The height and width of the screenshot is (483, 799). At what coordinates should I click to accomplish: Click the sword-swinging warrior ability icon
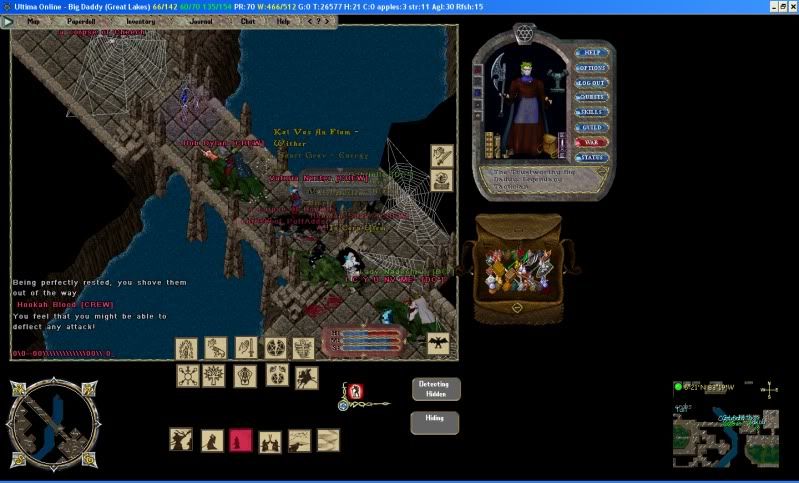tap(181, 439)
